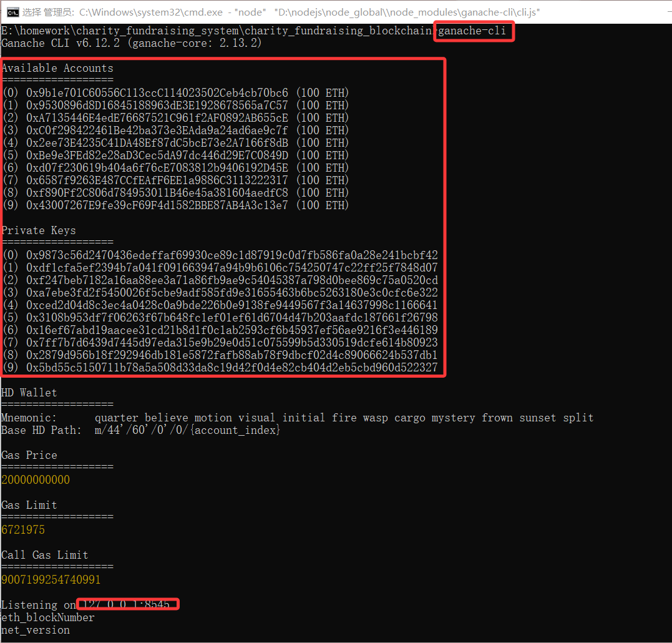Viewport: 672px width, 643px height.
Task: Select account (2) address 0xA7135446…
Action: 157,118
